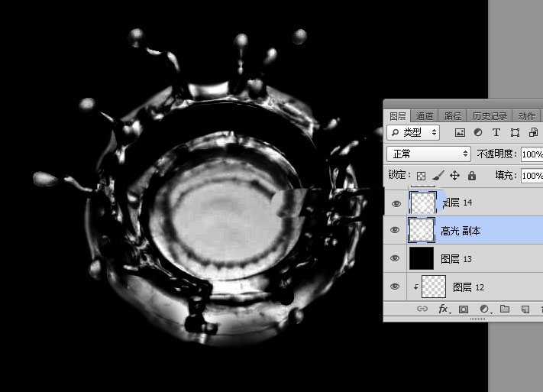Click the lock position move icon
The image size is (543, 392).
[x=454, y=176]
